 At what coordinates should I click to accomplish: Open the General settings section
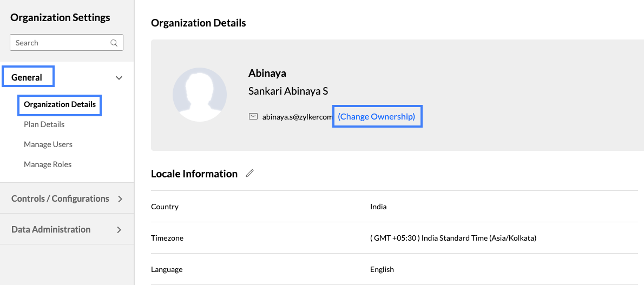pyautogui.click(x=27, y=77)
